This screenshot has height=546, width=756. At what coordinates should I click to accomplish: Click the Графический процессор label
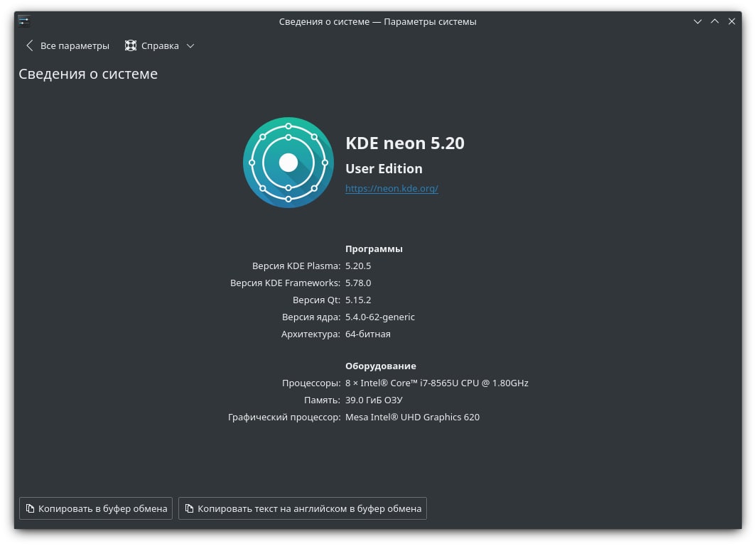click(284, 417)
